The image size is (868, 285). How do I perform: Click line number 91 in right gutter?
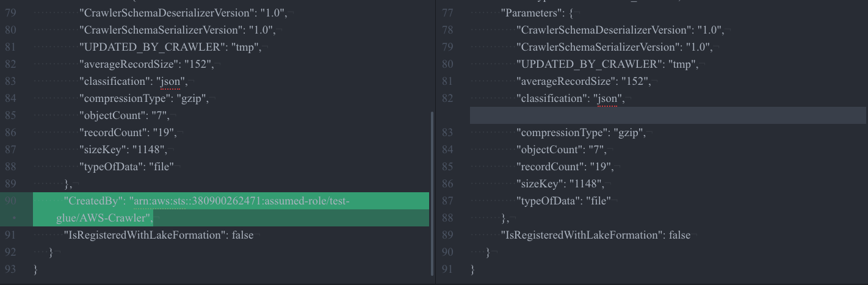(x=447, y=269)
